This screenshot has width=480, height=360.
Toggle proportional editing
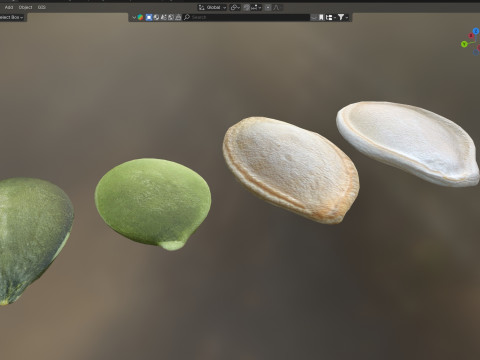click(x=268, y=7)
